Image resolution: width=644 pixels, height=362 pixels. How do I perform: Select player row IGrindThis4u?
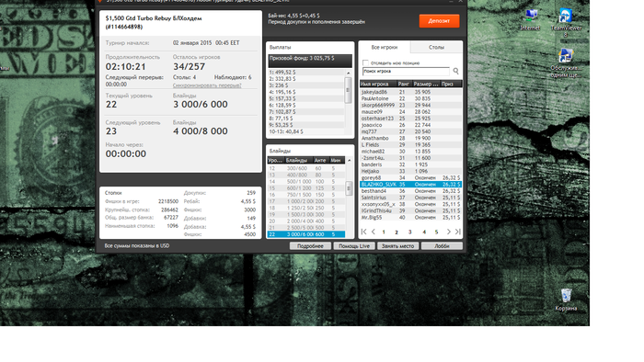pos(410,210)
